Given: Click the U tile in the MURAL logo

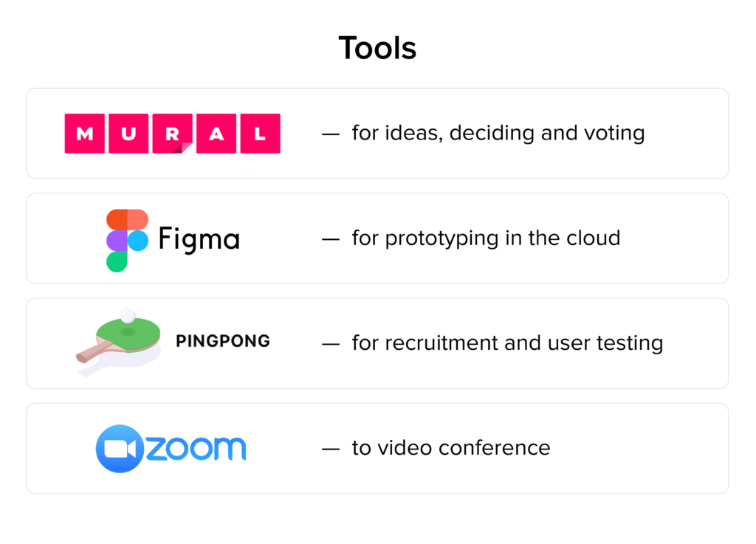Looking at the screenshot, I should point(128,134).
